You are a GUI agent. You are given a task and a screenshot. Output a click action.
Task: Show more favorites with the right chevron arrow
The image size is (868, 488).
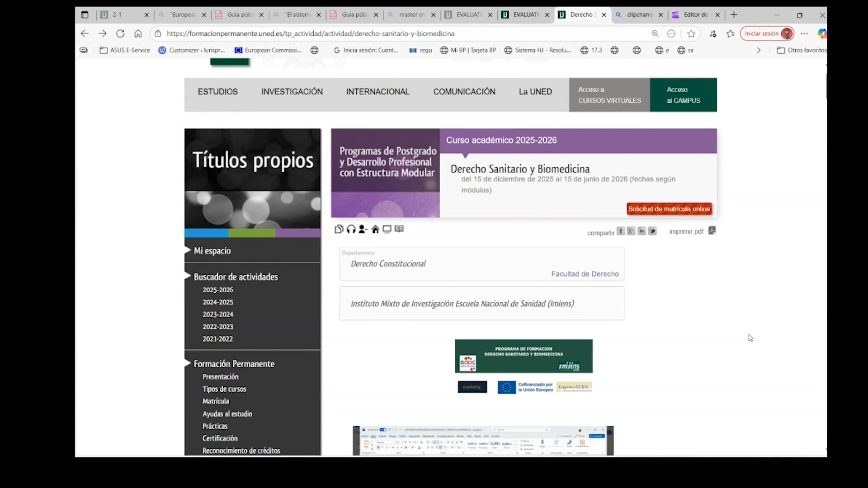tap(758, 50)
